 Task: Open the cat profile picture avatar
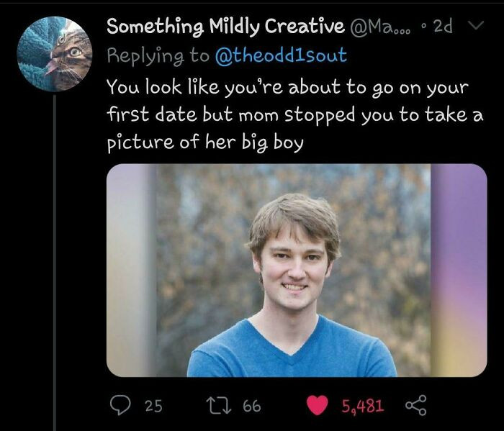[55, 54]
